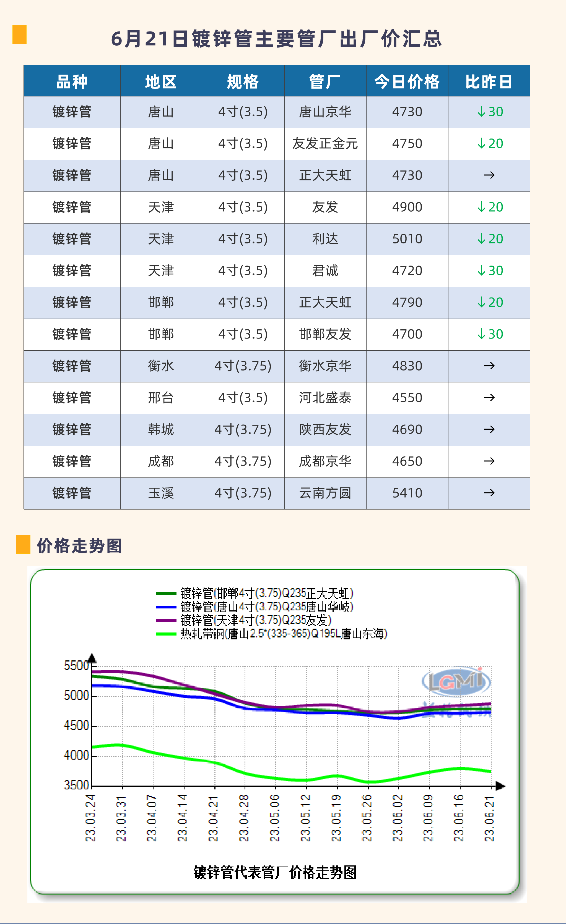Click the chart caption 镀锌管代表管厂价格走势图
Image resolution: width=566 pixels, height=924 pixels.
[275, 872]
